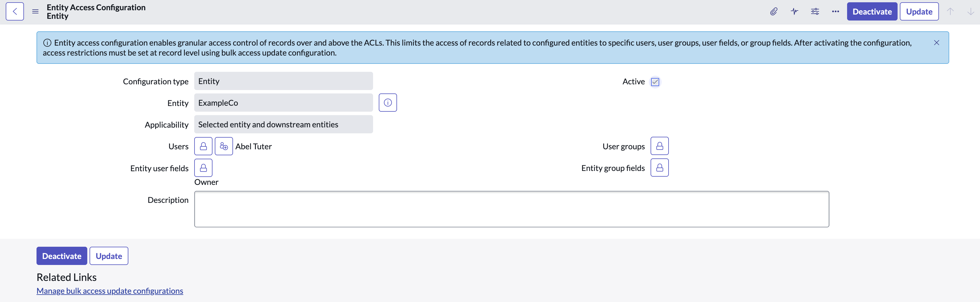
Task: Unlock the Users field
Action: 203,146
